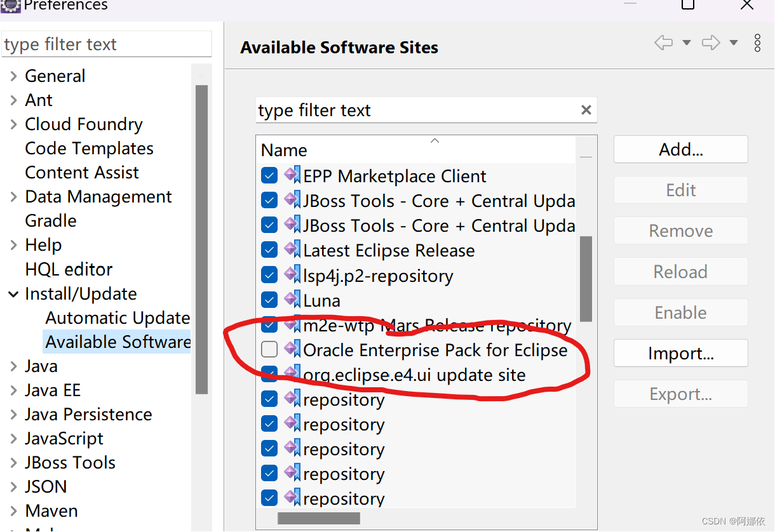The image size is (775, 532).
Task: Click the lsp4j.p2-repository site icon
Action: (x=292, y=275)
